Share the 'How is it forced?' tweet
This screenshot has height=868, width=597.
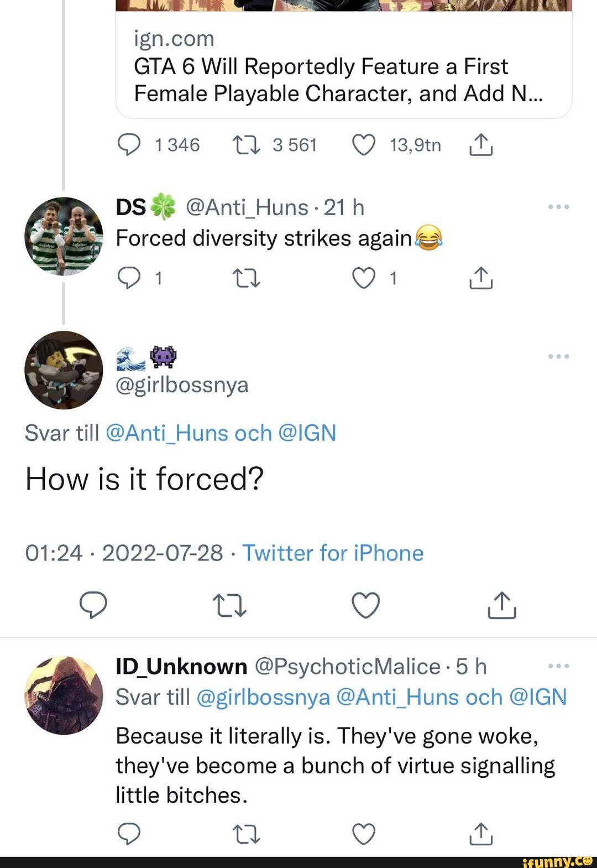tap(502, 605)
